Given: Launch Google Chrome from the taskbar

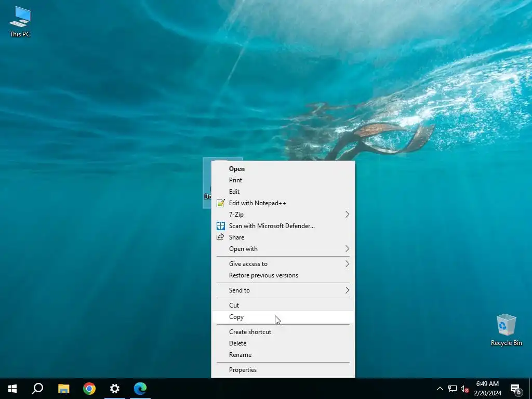Looking at the screenshot, I should coord(89,389).
